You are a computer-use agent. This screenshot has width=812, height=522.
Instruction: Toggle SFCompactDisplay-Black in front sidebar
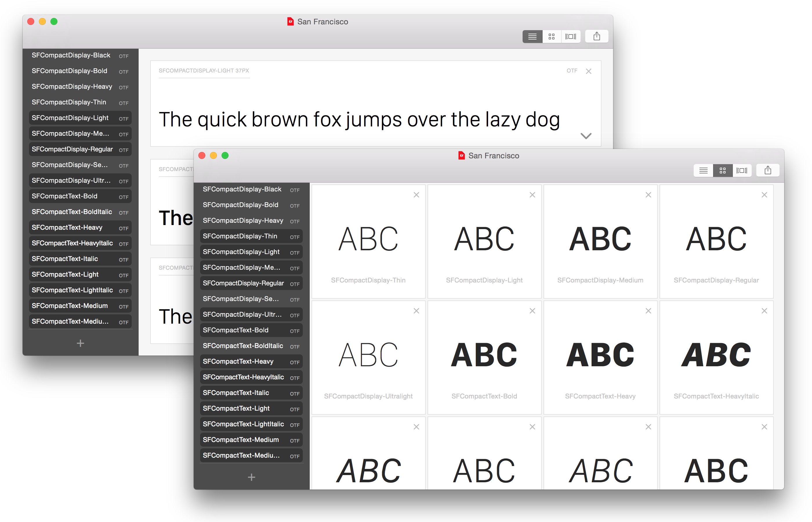[x=242, y=189]
